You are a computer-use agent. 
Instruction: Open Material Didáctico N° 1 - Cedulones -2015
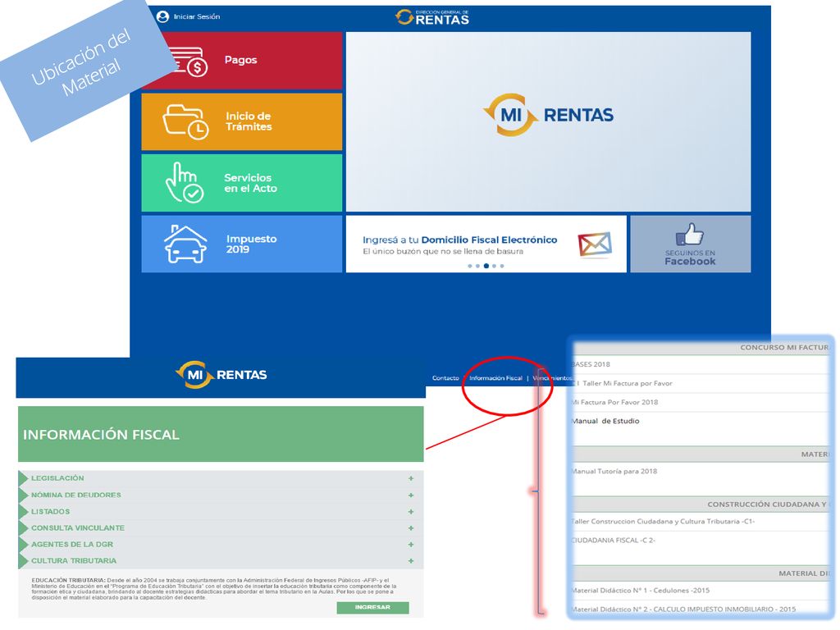(x=640, y=591)
